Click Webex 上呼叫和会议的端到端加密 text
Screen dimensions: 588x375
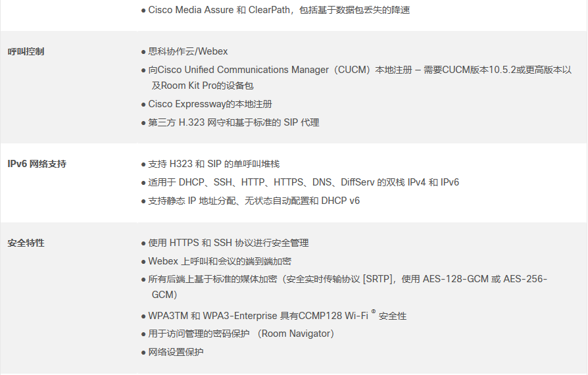point(220,261)
